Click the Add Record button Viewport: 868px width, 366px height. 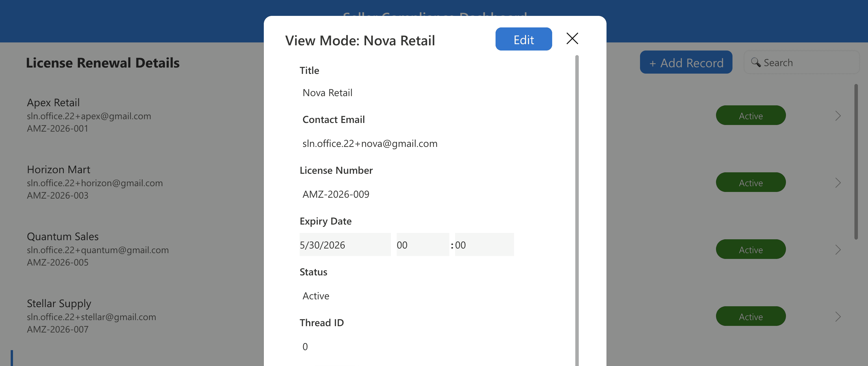[x=686, y=63]
